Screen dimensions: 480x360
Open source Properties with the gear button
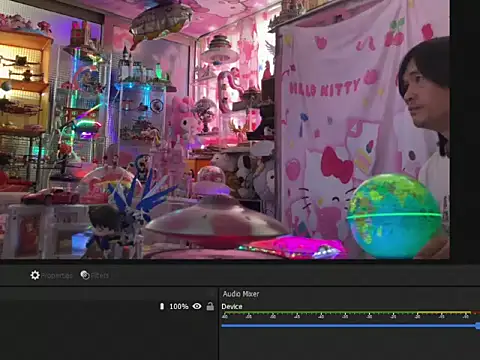pyautogui.click(x=51, y=275)
